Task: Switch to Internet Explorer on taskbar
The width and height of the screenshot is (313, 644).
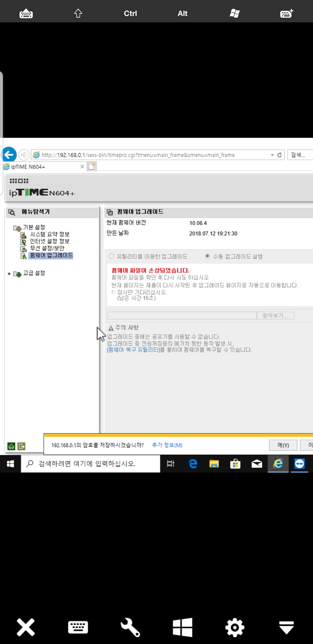Action: [x=278, y=464]
